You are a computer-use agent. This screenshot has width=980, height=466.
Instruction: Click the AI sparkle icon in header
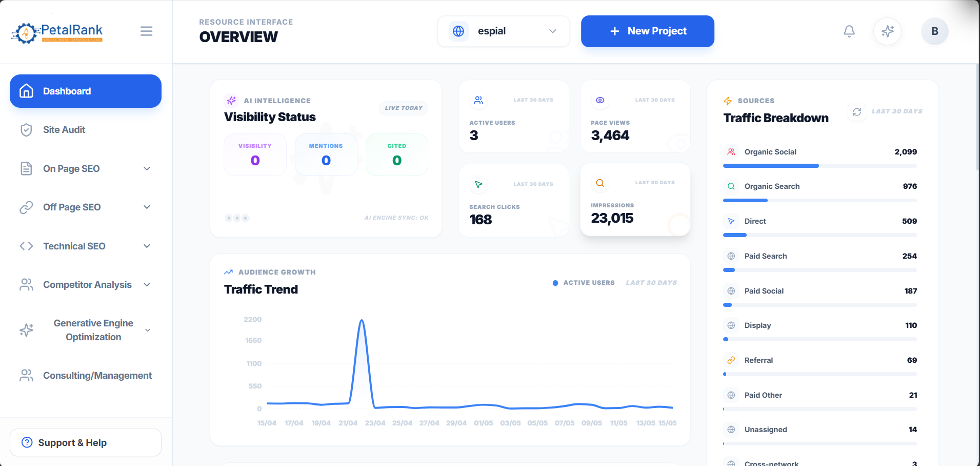coord(888,31)
